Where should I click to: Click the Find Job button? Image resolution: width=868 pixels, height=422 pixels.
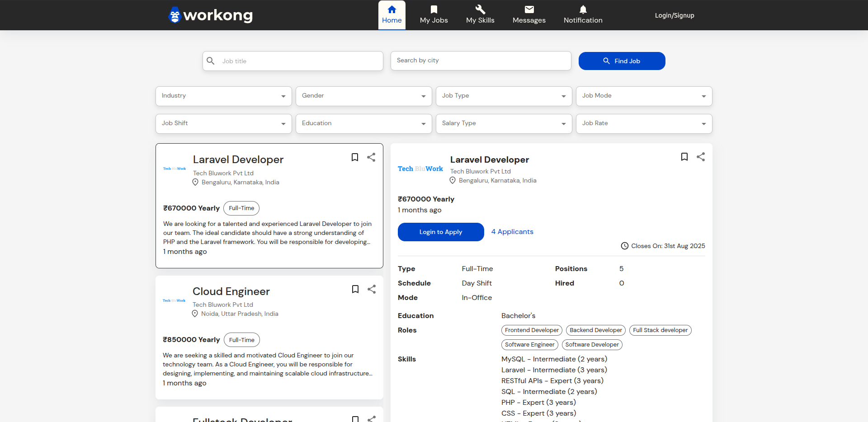click(x=622, y=61)
